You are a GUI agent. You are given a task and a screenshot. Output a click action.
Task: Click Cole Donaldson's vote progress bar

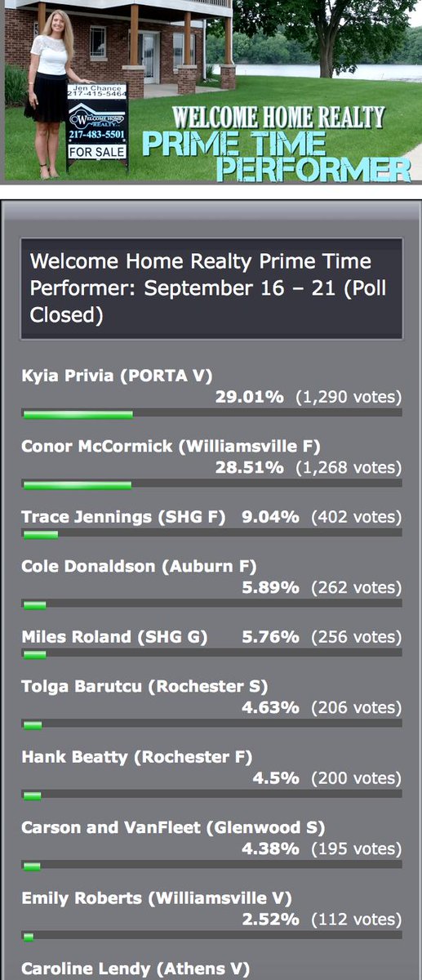pos(211,605)
